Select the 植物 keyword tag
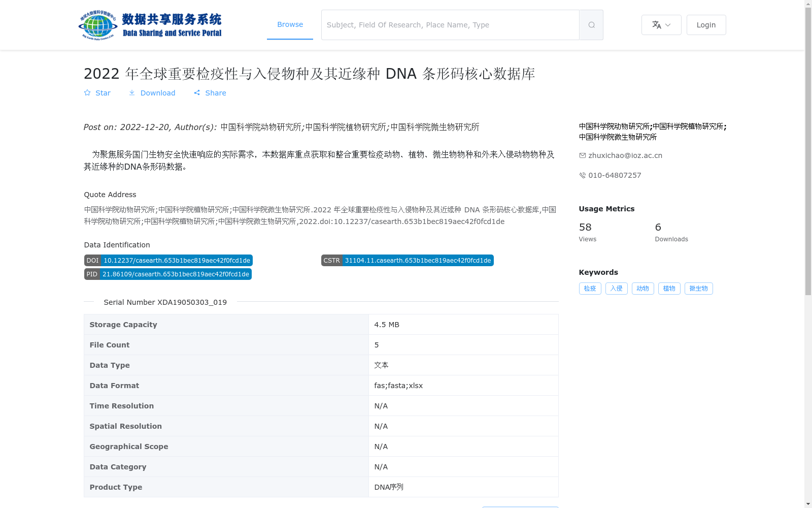Viewport: 812px width, 508px height. 669,289
